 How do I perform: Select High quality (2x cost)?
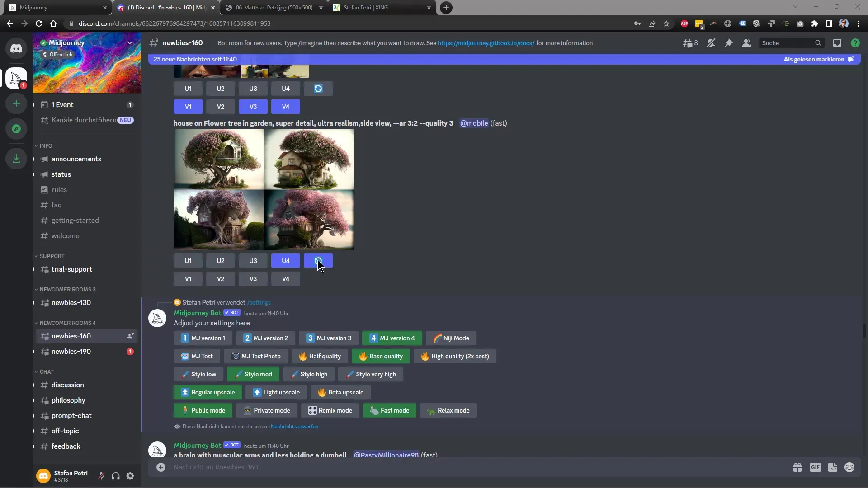[455, 356]
